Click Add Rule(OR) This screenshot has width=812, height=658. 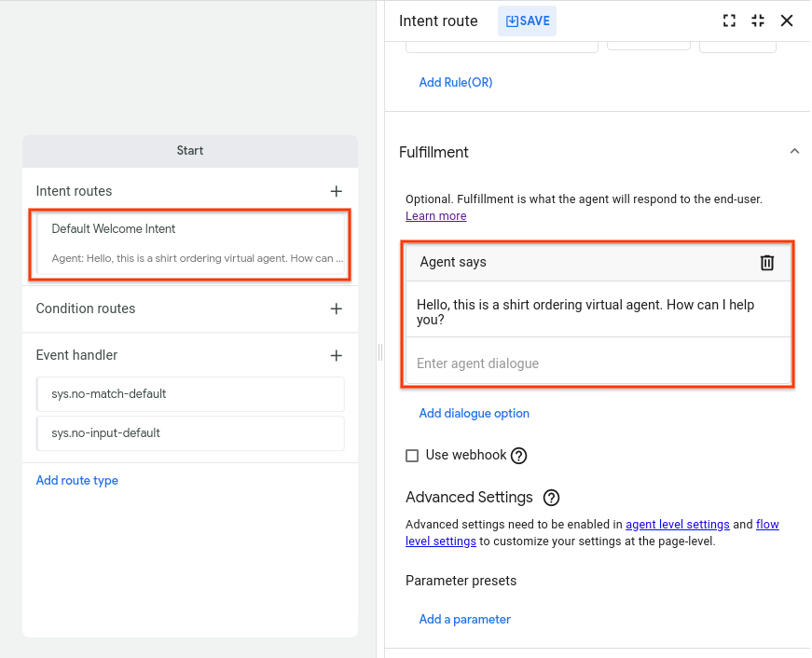tap(456, 82)
